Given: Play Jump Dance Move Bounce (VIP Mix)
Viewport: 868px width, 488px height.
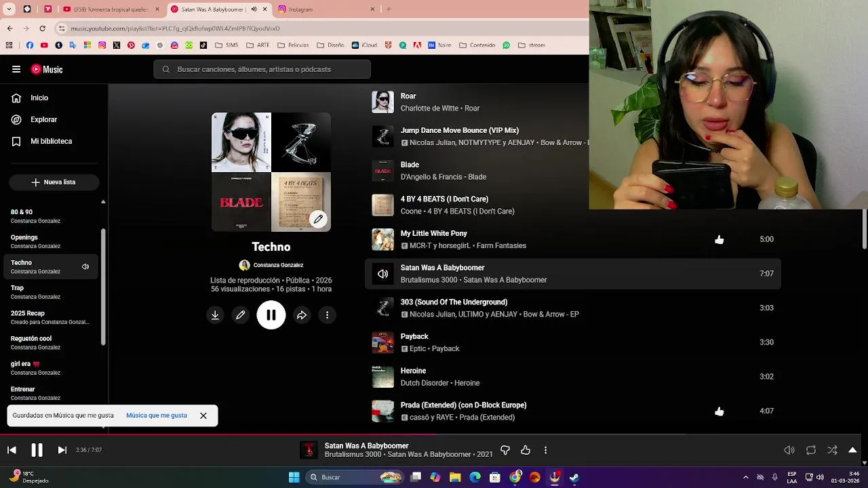Looking at the screenshot, I should 460,130.
